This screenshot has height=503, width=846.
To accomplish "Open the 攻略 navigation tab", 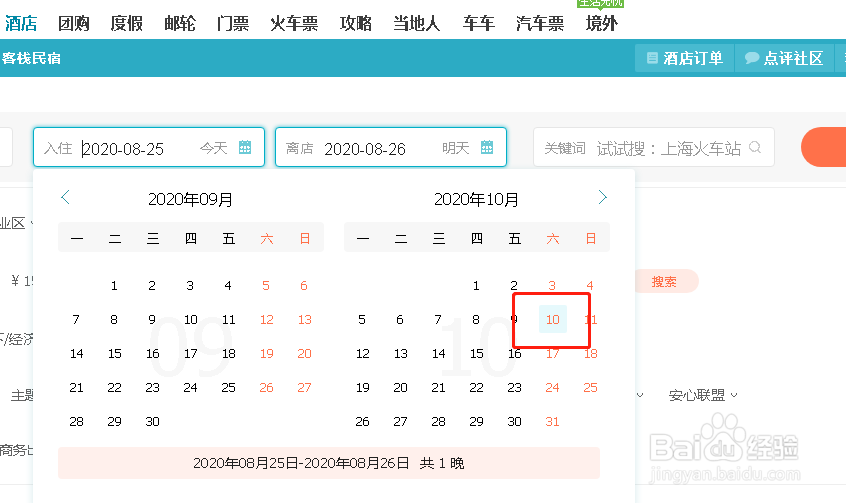I will [356, 23].
